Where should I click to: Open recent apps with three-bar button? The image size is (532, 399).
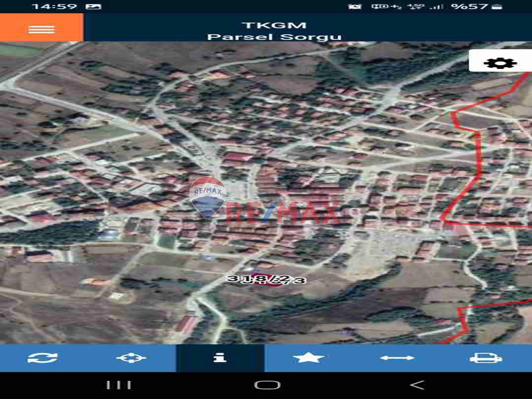(x=119, y=385)
